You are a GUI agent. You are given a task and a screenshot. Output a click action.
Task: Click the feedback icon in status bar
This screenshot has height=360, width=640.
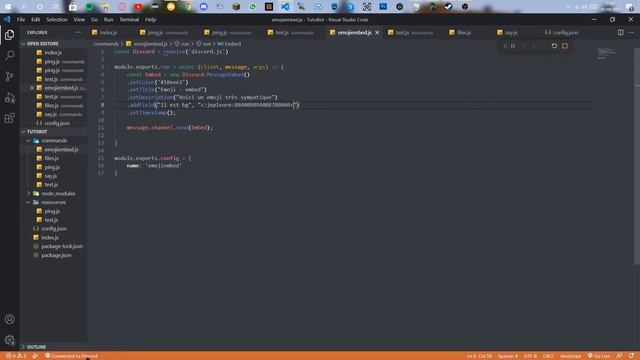620,356
